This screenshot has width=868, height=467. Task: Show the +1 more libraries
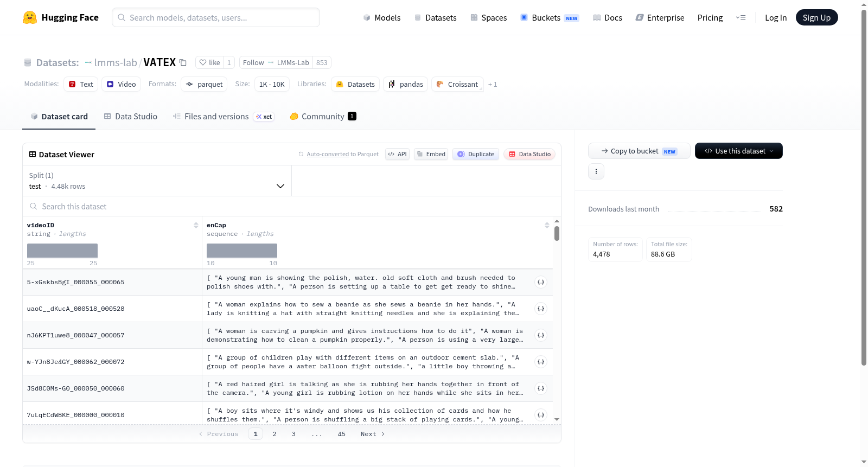point(493,84)
